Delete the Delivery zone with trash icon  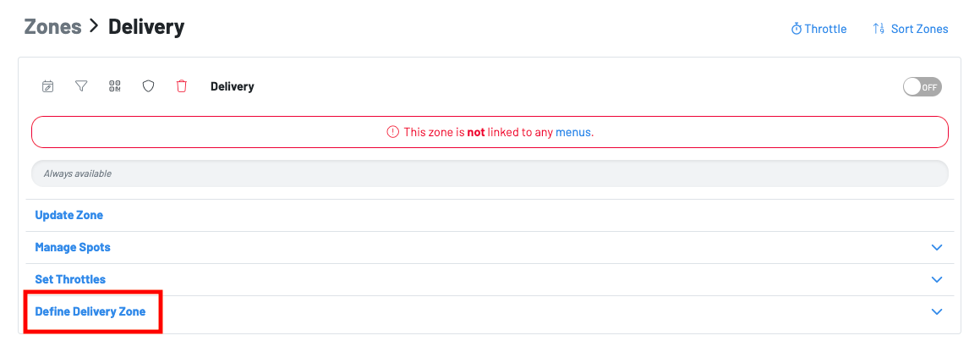(181, 86)
